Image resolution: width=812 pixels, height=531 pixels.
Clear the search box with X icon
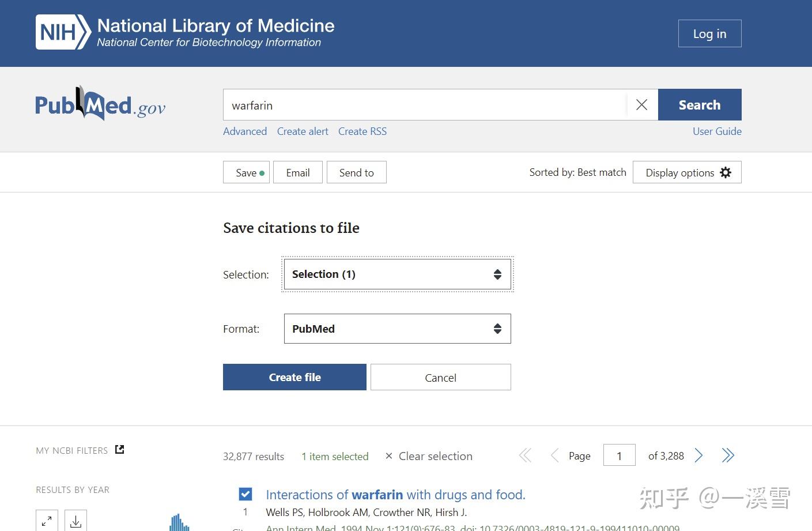point(641,105)
